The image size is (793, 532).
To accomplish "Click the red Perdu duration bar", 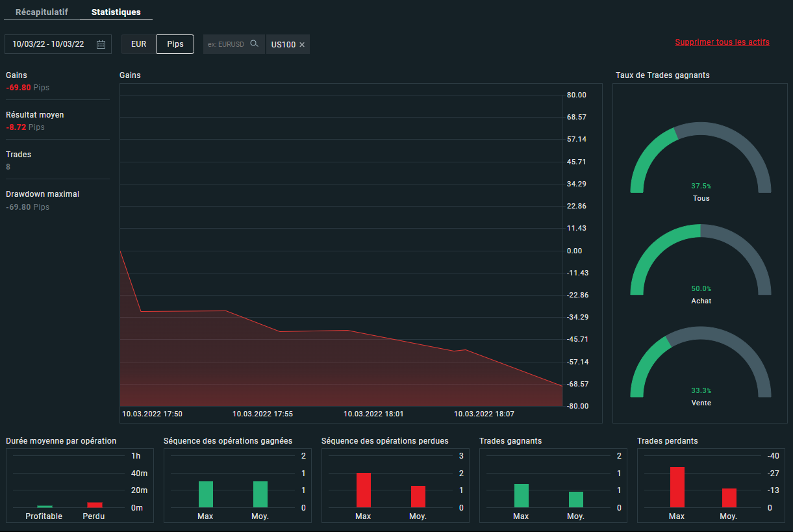I will (95, 505).
